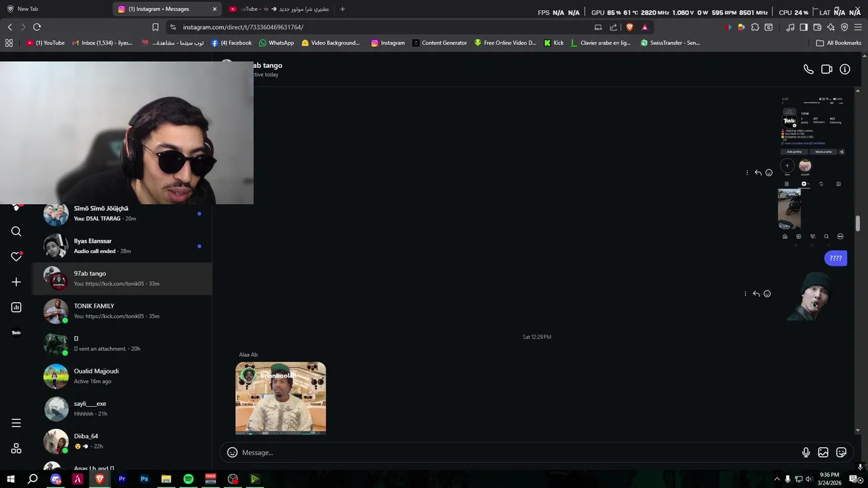
Task: React with emoji to profile screenshot
Action: tap(769, 173)
